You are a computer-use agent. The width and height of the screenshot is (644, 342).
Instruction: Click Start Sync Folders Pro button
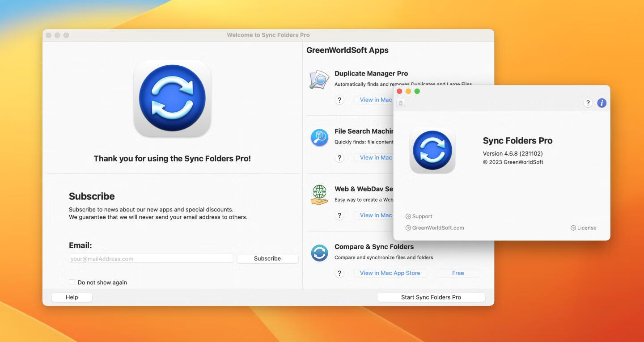(431, 297)
